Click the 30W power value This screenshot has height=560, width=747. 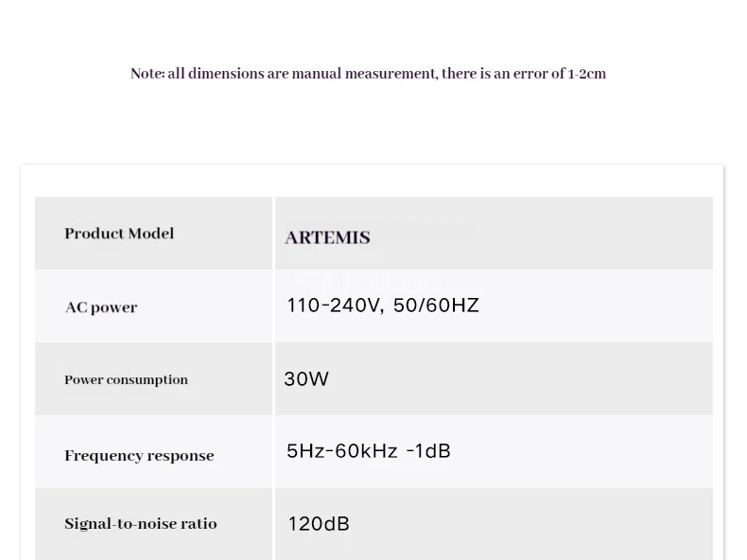306,379
